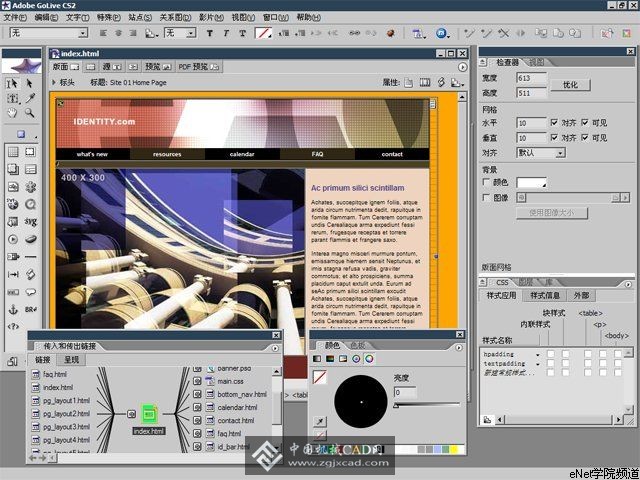Viewport: 640px width, 480px height.
Task: Select pg_layout1.html in links list
Action: click(66, 400)
